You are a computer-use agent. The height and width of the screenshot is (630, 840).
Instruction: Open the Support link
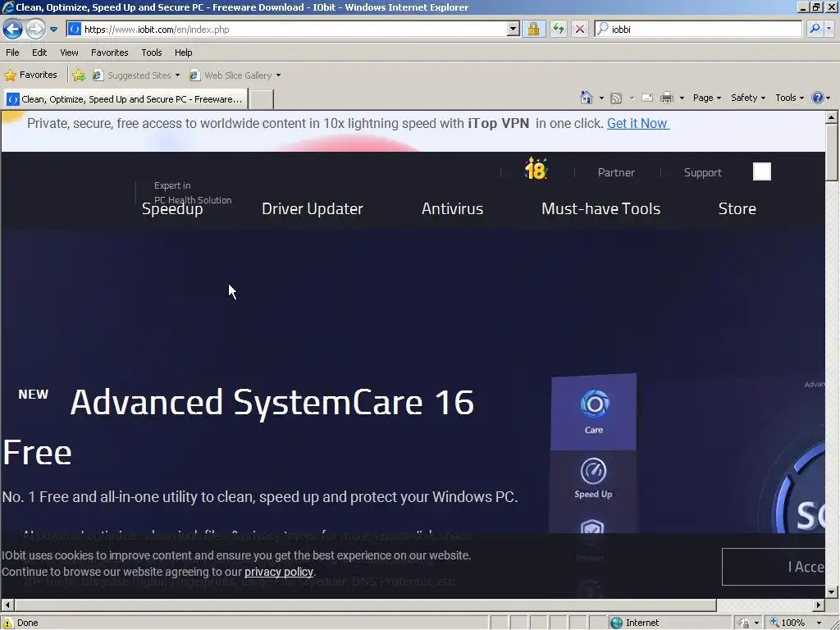pyautogui.click(x=702, y=172)
